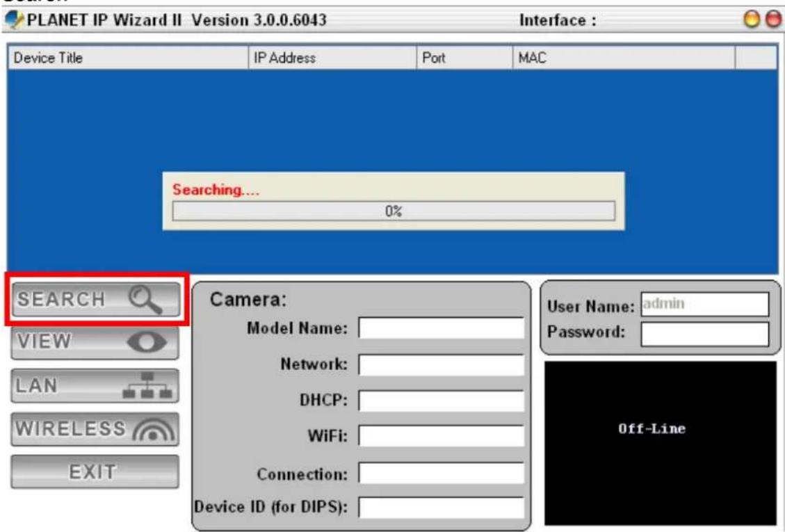Sort by IP Address column header
This screenshot has width=785, height=532.
tap(332, 58)
